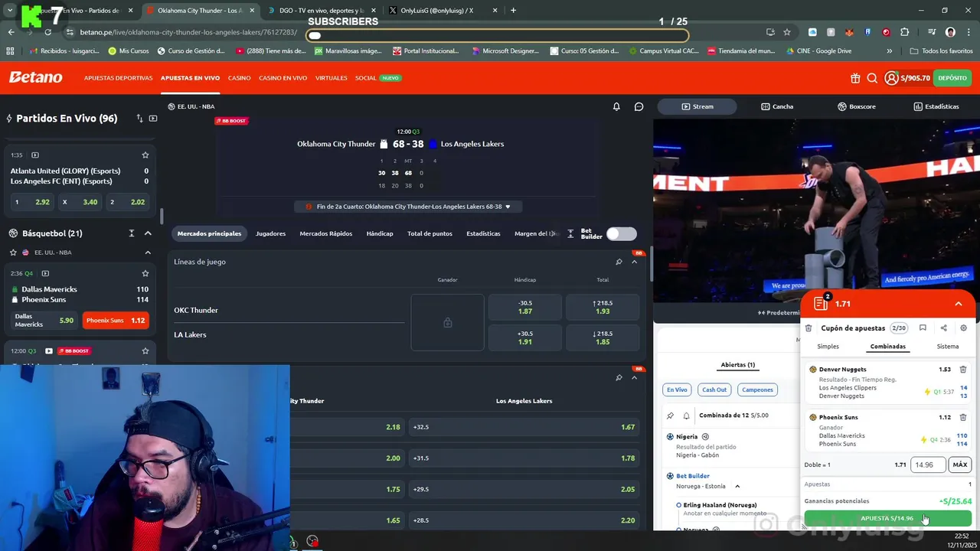
Task: Click the green DEPÓSITO button
Action: pyautogui.click(x=952, y=78)
